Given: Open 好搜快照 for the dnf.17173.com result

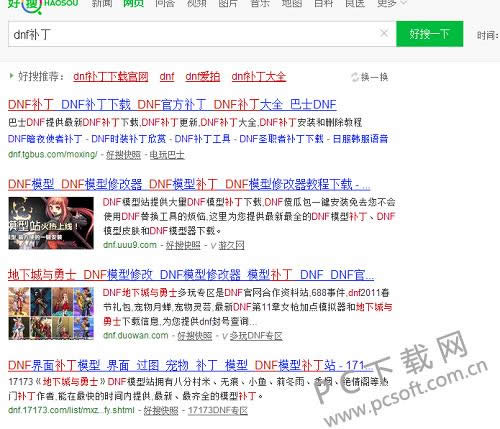Looking at the screenshot, I should [161, 410].
